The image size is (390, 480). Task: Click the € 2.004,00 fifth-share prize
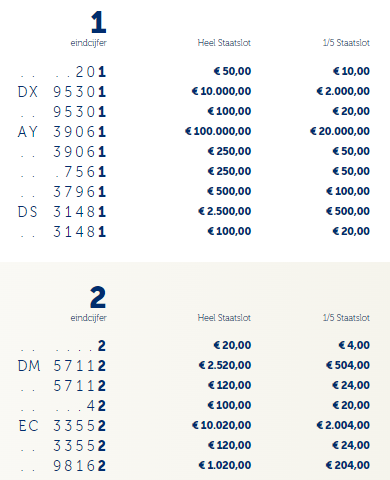click(x=343, y=425)
